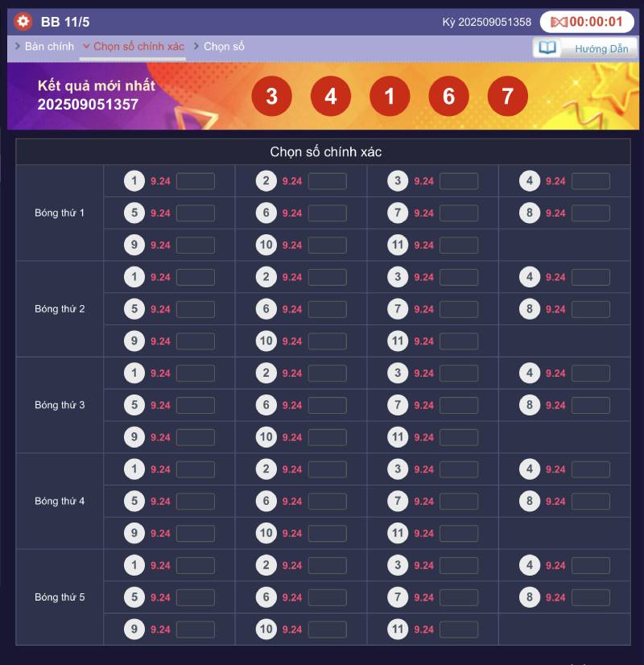The height and width of the screenshot is (665, 644).
Task: Select ball 5 in Bóng thứ 3 row
Action: pos(134,405)
